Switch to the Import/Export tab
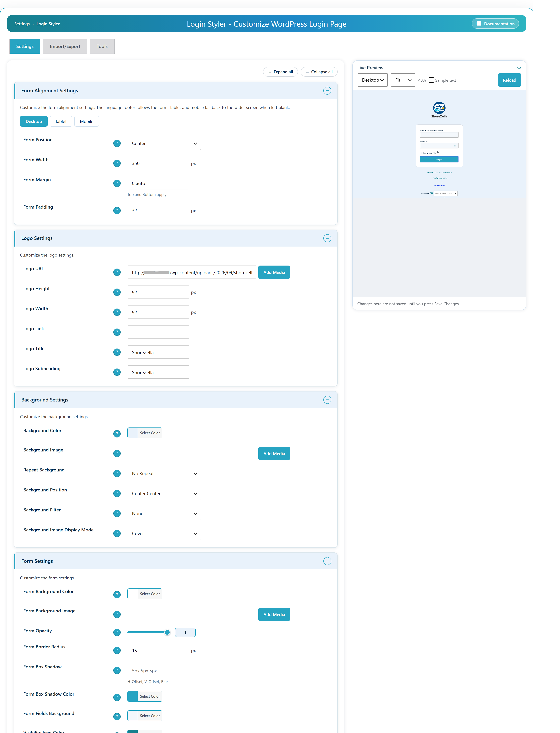 point(65,46)
